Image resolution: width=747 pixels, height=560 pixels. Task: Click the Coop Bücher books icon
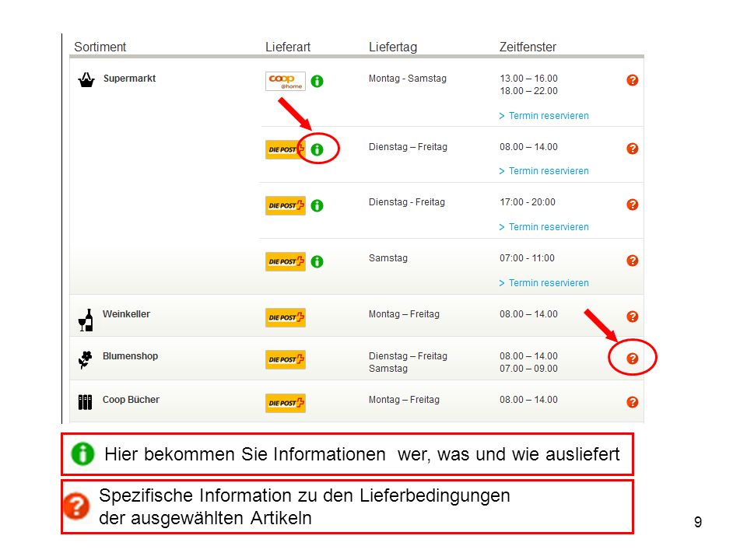click(x=85, y=402)
